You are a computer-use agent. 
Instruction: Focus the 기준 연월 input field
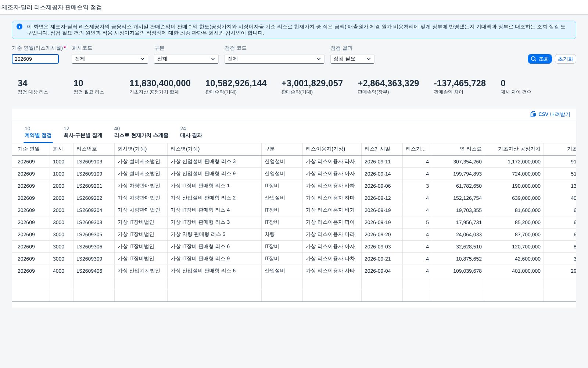pos(35,59)
